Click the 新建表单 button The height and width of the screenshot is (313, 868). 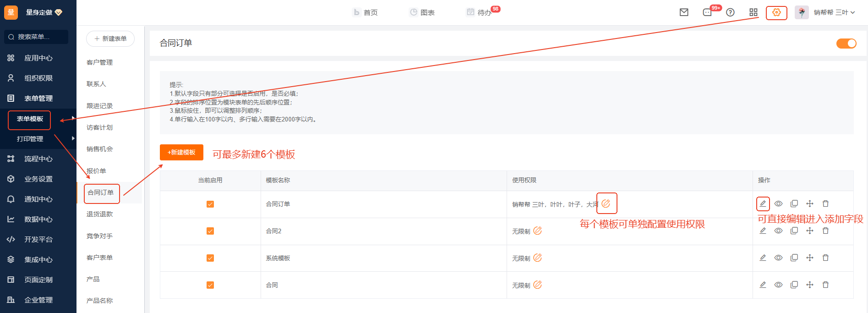(x=110, y=39)
